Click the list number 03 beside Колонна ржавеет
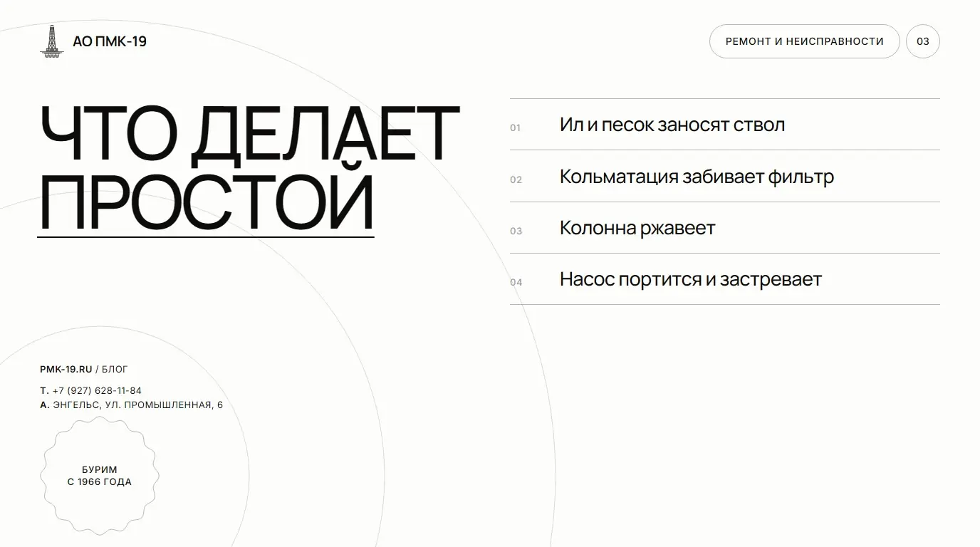Image resolution: width=980 pixels, height=547 pixels. pos(516,231)
